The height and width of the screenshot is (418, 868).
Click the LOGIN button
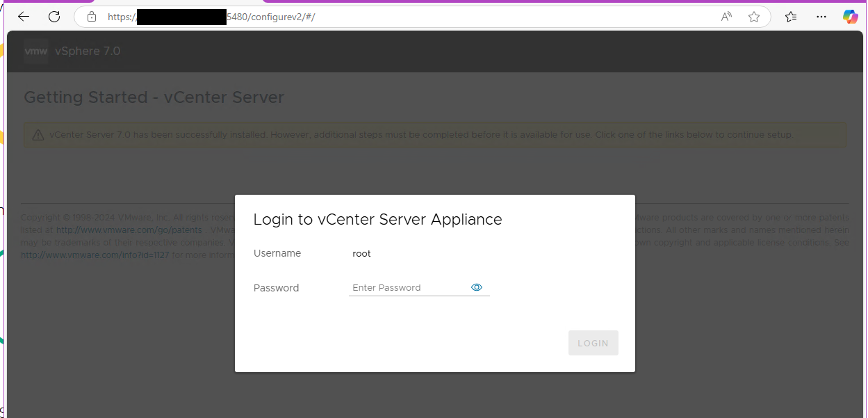coord(593,343)
